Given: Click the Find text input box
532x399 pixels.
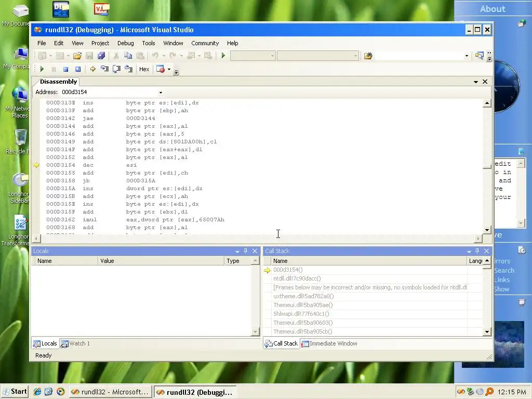Looking at the screenshot, I should tap(419, 56).
